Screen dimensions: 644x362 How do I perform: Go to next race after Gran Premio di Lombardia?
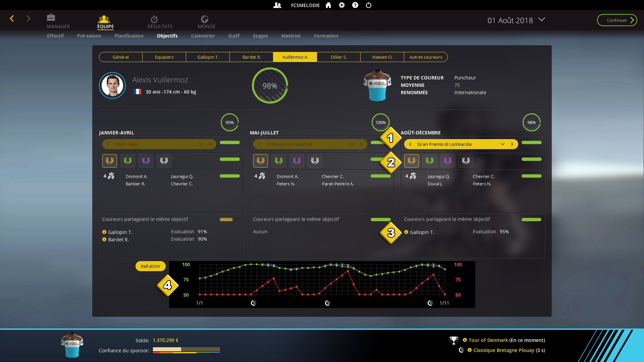(x=512, y=144)
